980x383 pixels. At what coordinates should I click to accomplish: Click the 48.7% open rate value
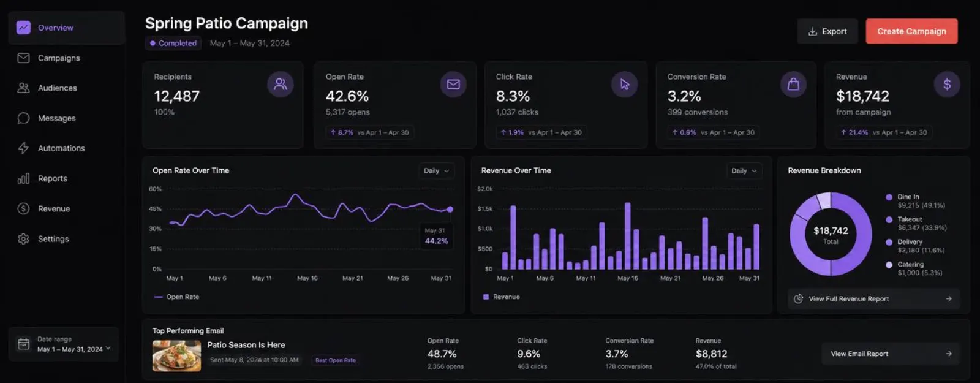[x=442, y=354]
